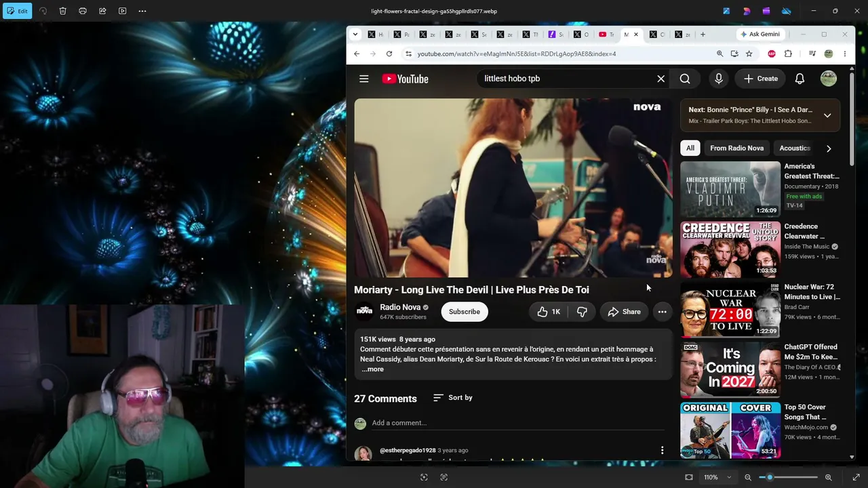Print the image from Photos toolbar
This screenshot has width=868, height=488.
click(83, 11)
